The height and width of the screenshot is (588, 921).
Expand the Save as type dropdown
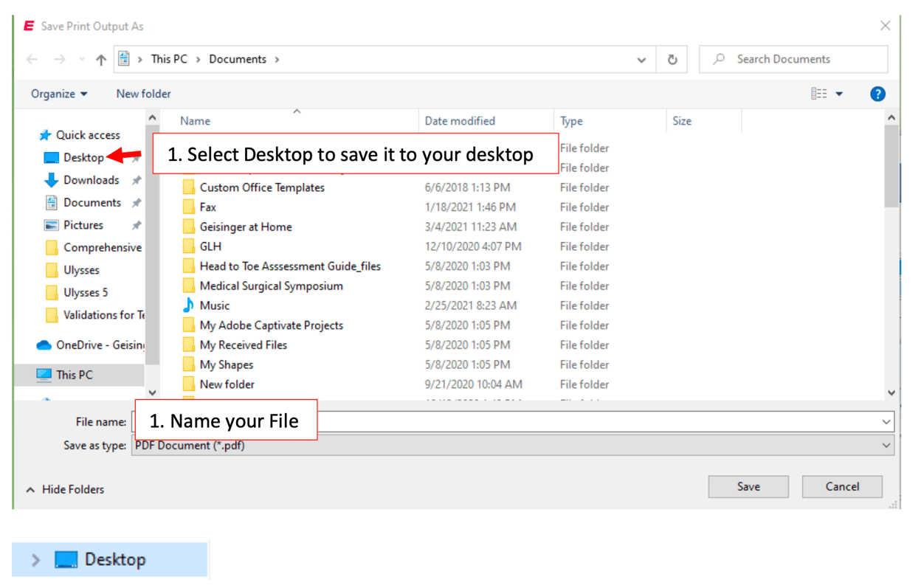[885, 445]
